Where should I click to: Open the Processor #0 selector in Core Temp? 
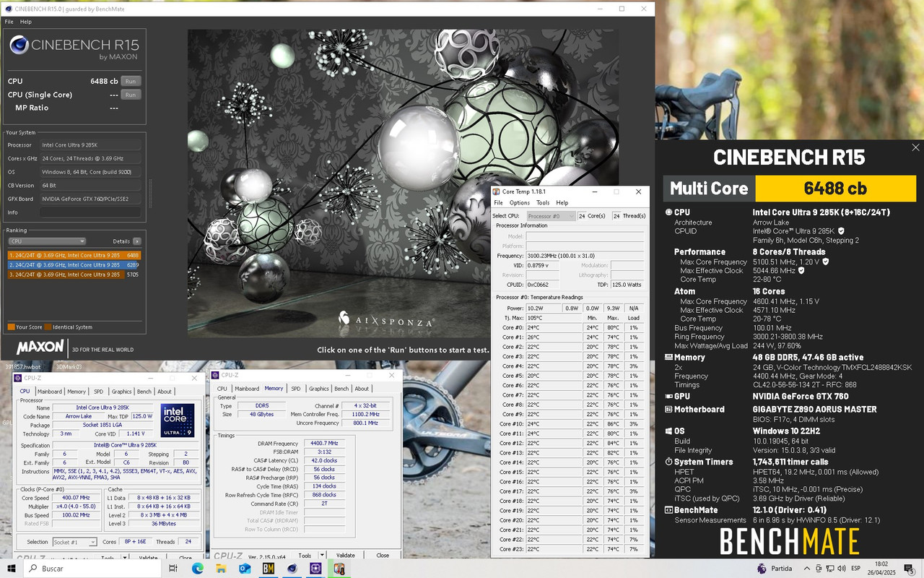coord(551,216)
